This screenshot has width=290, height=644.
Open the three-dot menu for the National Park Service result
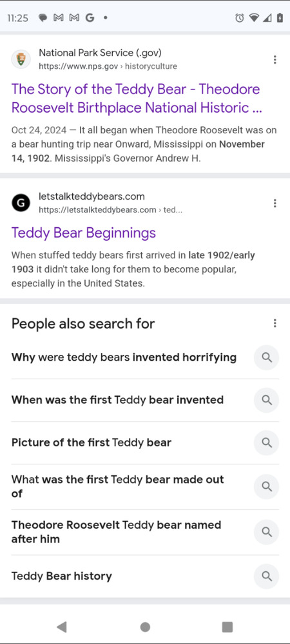[275, 59]
